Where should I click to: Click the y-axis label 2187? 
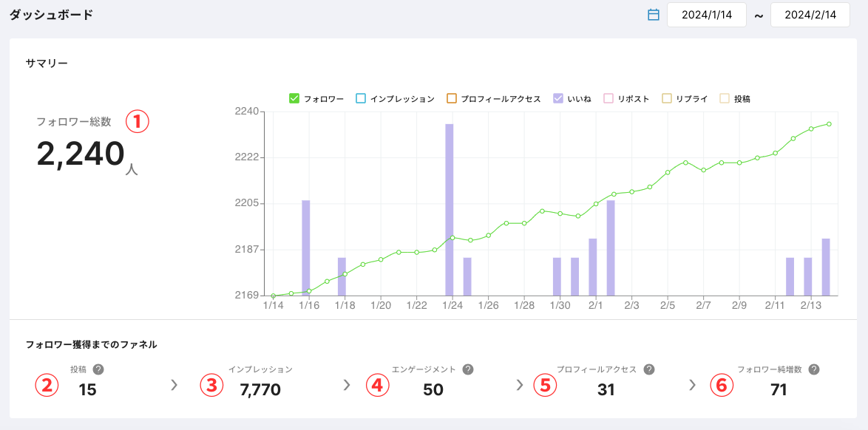click(x=248, y=250)
